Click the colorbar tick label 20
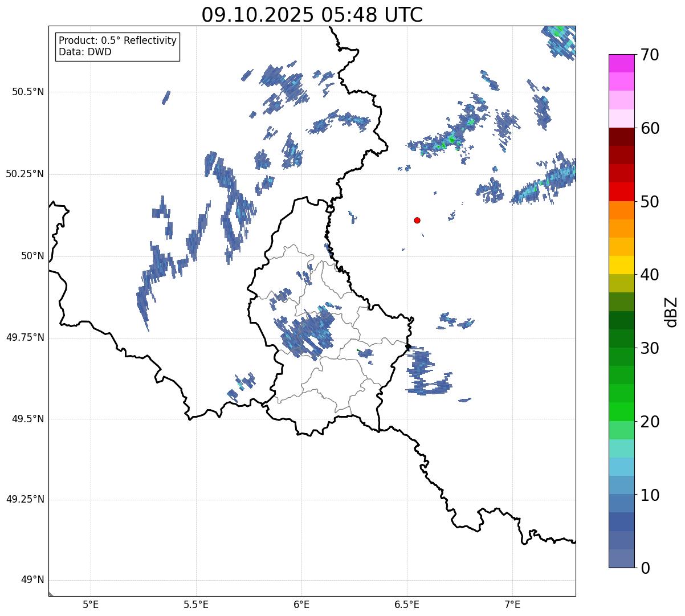Screen dimensions: 685x616 (650, 422)
